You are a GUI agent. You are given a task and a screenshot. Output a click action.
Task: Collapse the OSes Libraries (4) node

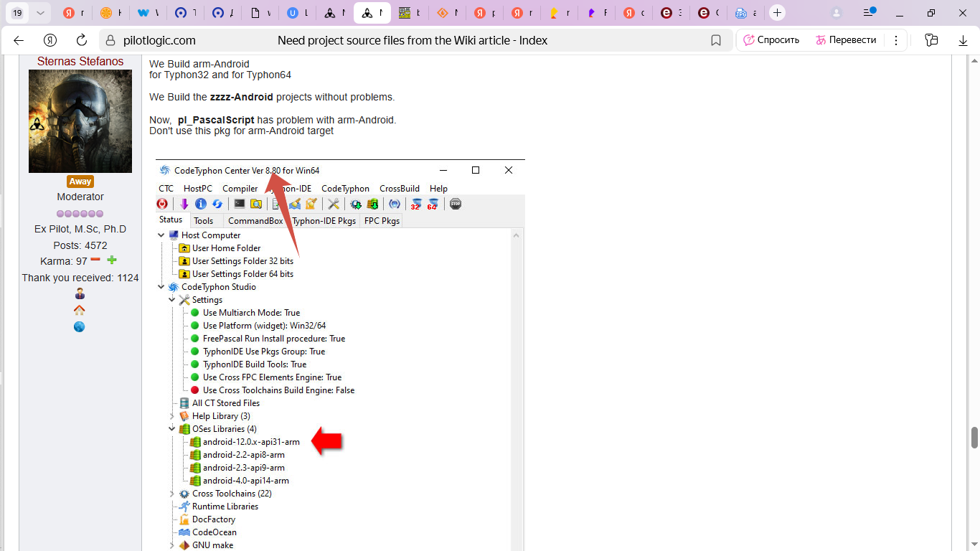[x=171, y=429]
